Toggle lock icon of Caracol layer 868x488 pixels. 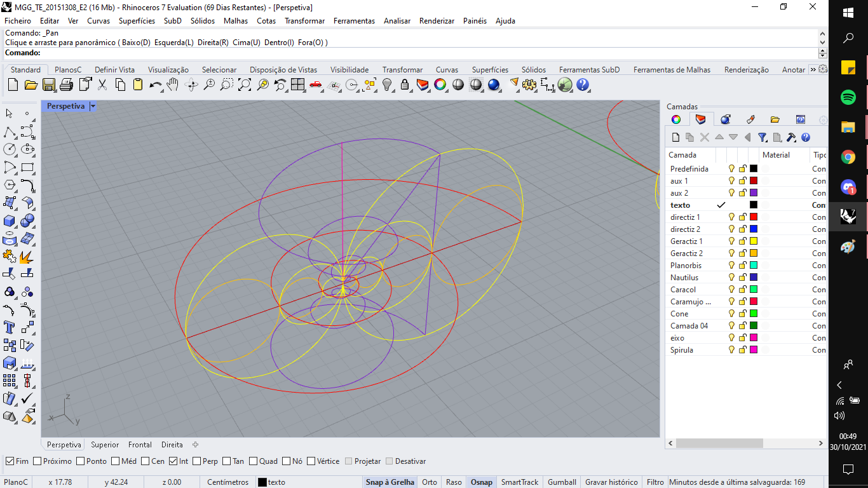742,290
